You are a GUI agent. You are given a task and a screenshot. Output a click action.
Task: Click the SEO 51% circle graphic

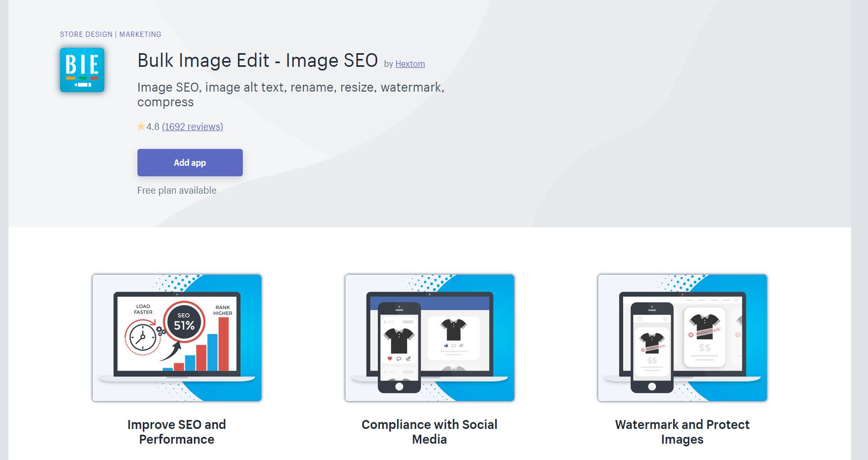tap(184, 321)
